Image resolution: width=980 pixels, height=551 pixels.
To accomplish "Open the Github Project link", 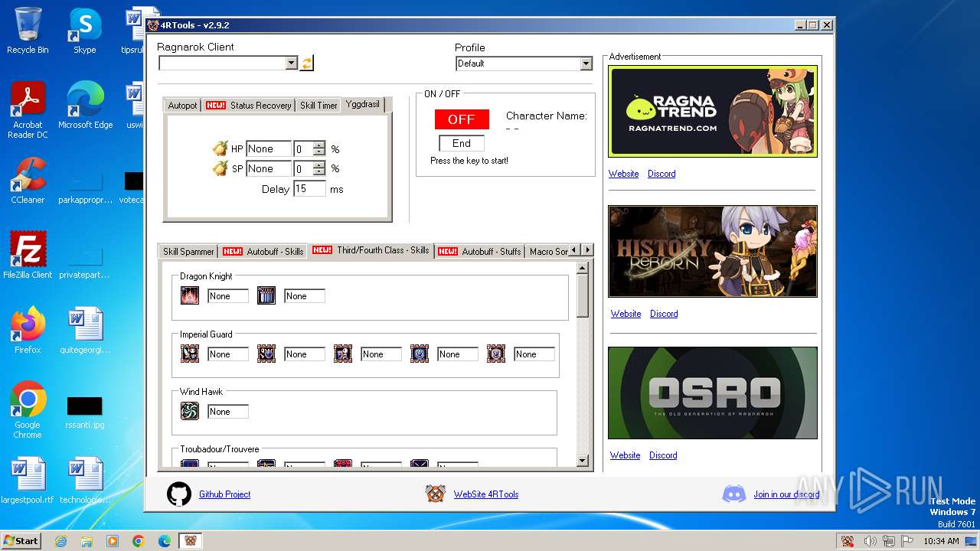I will (x=225, y=494).
